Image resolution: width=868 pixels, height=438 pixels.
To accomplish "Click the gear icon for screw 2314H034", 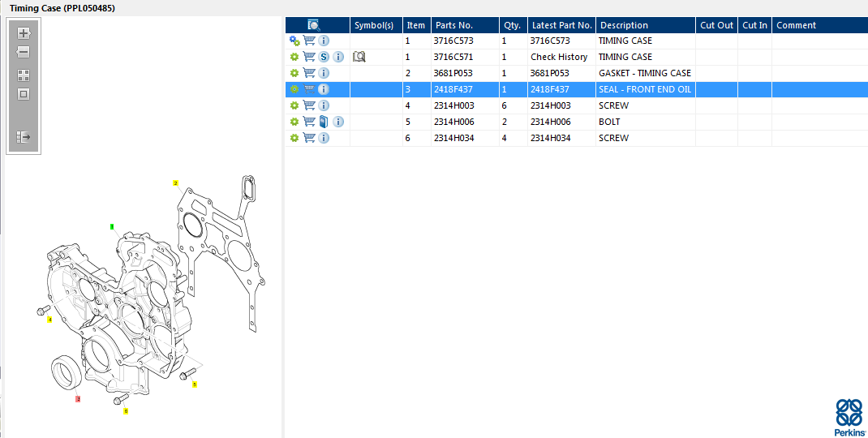I will click(294, 138).
